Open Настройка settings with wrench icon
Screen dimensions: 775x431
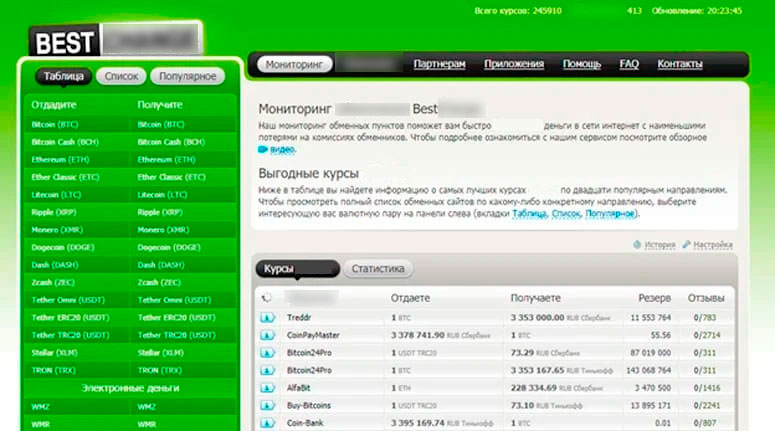tap(707, 245)
